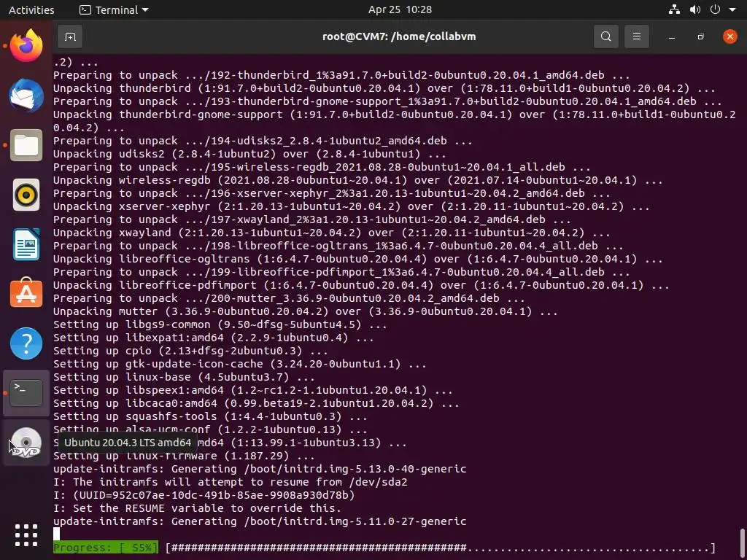Click 'Set the RESUME variable' line

tap(197, 508)
